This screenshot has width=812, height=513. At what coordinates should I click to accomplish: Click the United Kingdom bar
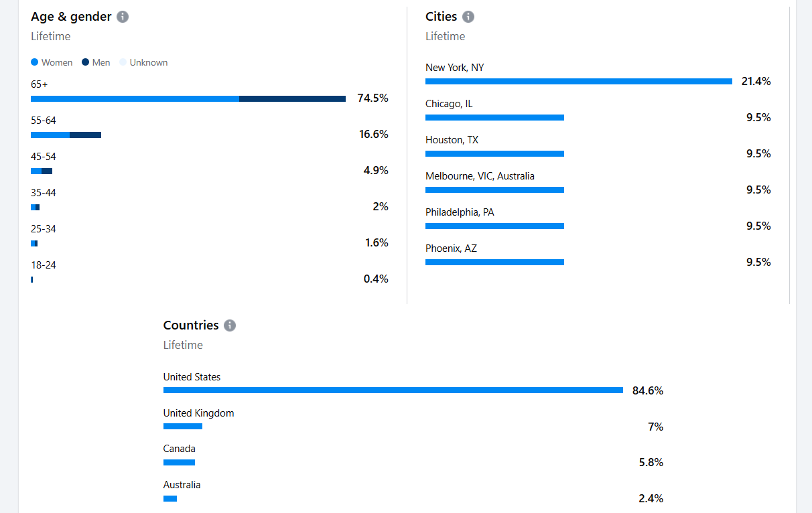182,427
